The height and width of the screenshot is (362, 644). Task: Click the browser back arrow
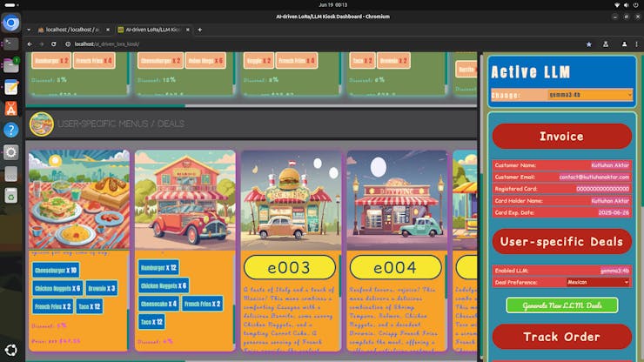click(29, 44)
